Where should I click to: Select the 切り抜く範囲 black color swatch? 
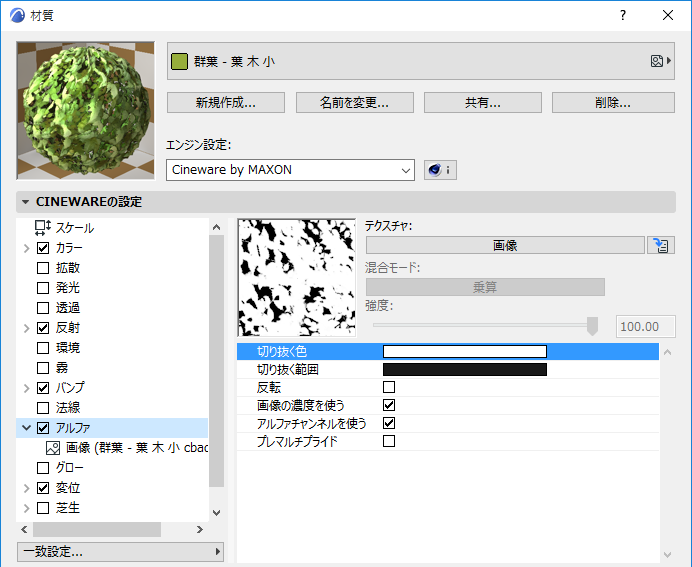pyautogui.click(x=465, y=369)
